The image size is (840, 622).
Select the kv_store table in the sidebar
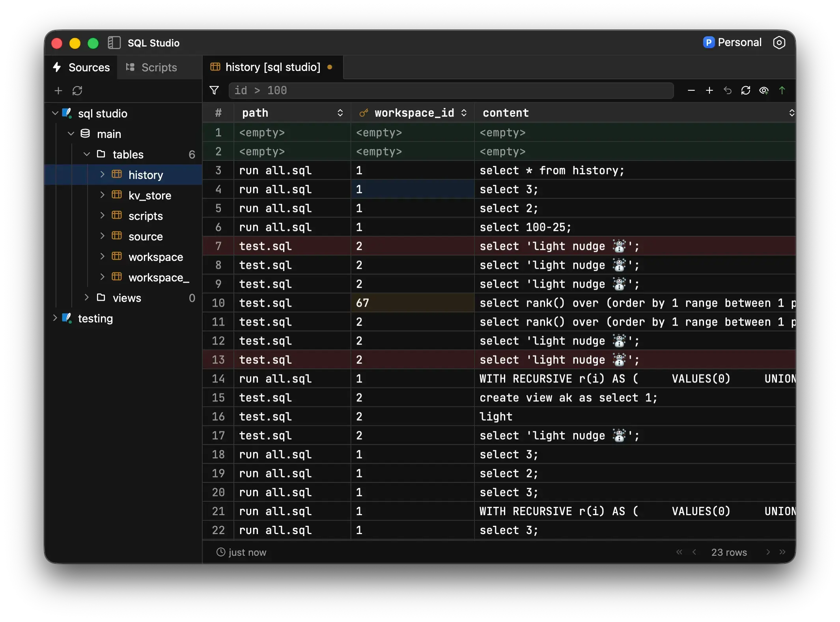coord(149,196)
